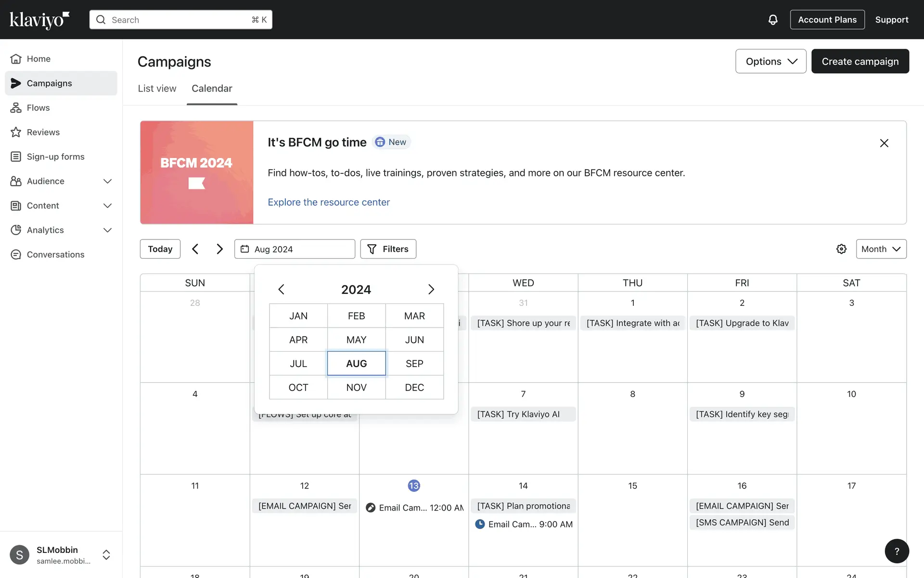Screen dimensions: 924x578
Task: Show next year in month picker
Action: pyautogui.click(x=431, y=289)
